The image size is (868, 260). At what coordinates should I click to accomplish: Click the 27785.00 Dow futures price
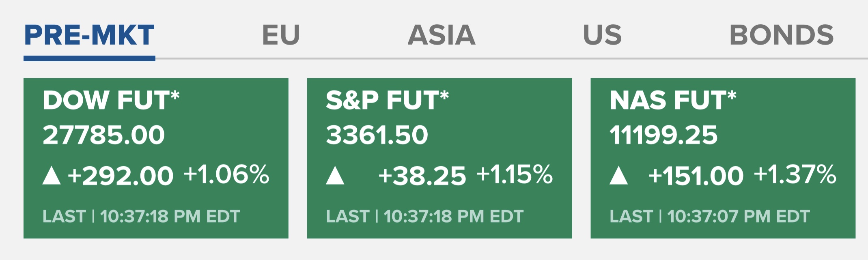[103, 135]
